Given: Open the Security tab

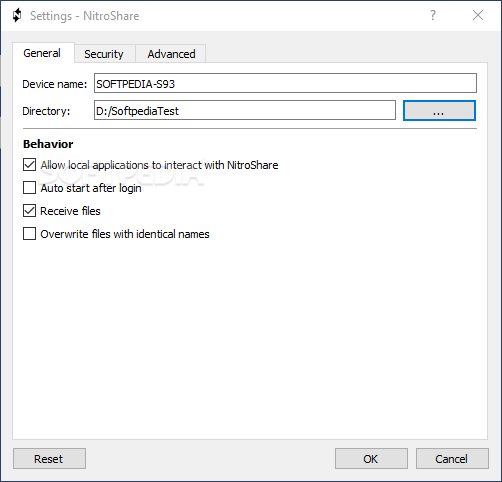Looking at the screenshot, I should 104,54.
